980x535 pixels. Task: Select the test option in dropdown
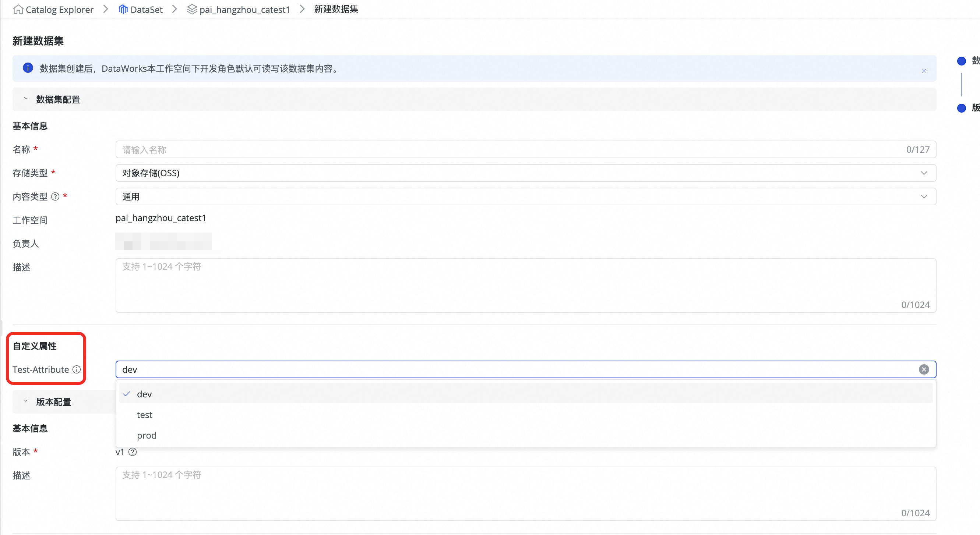point(145,415)
